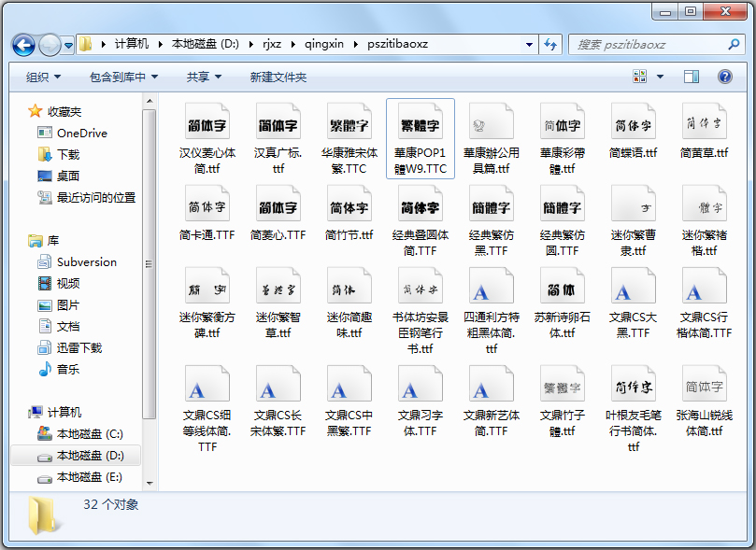Toggle the preview pane button
The image size is (756, 550).
[692, 77]
